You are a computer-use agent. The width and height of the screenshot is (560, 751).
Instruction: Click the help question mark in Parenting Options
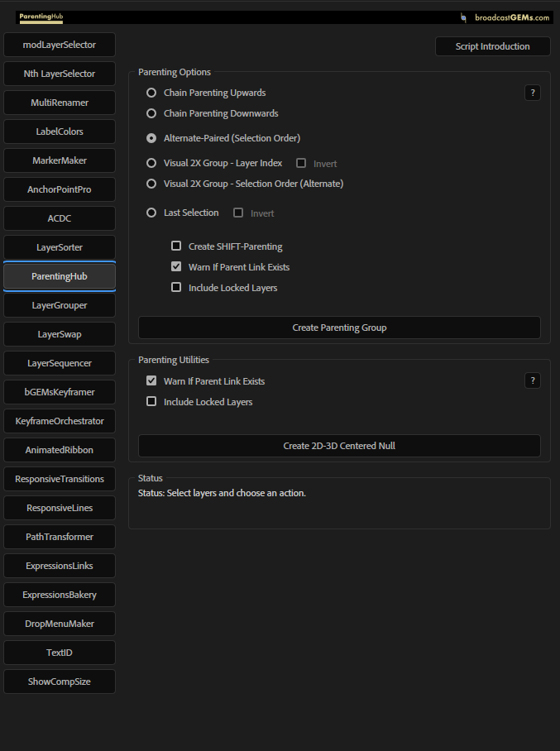[533, 93]
